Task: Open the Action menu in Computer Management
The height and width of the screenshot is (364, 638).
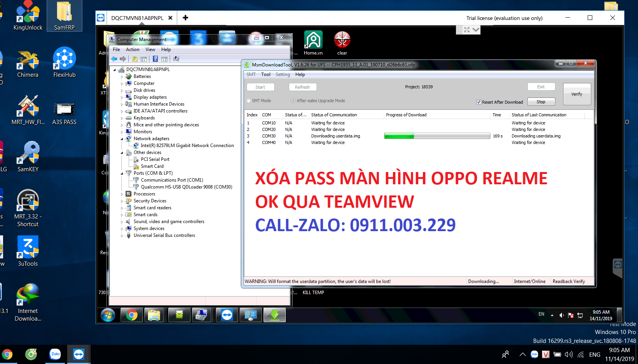Action: (x=133, y=50)
